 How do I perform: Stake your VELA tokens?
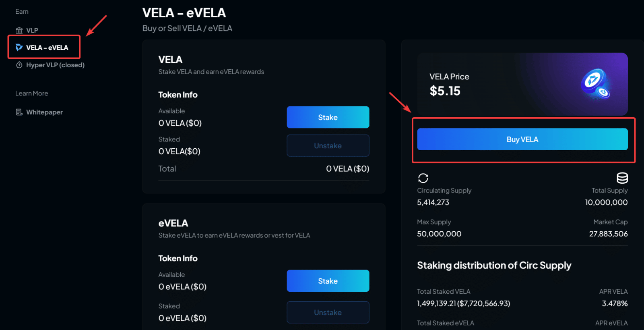pos(328,117)
